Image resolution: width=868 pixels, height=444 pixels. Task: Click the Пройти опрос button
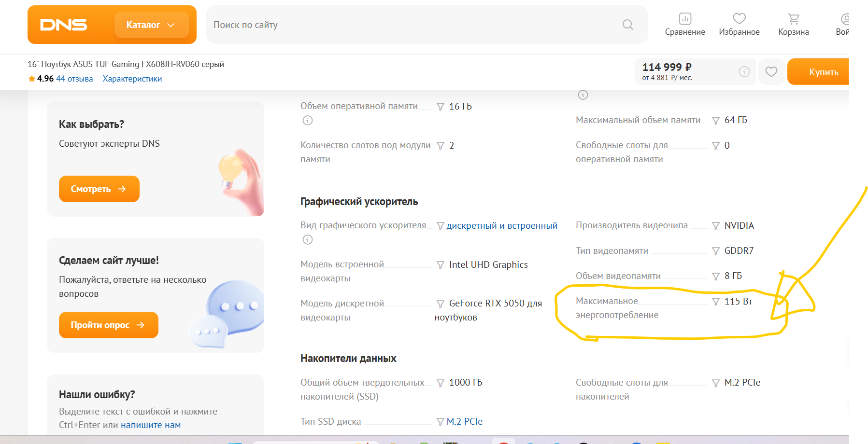click(109, 325)
